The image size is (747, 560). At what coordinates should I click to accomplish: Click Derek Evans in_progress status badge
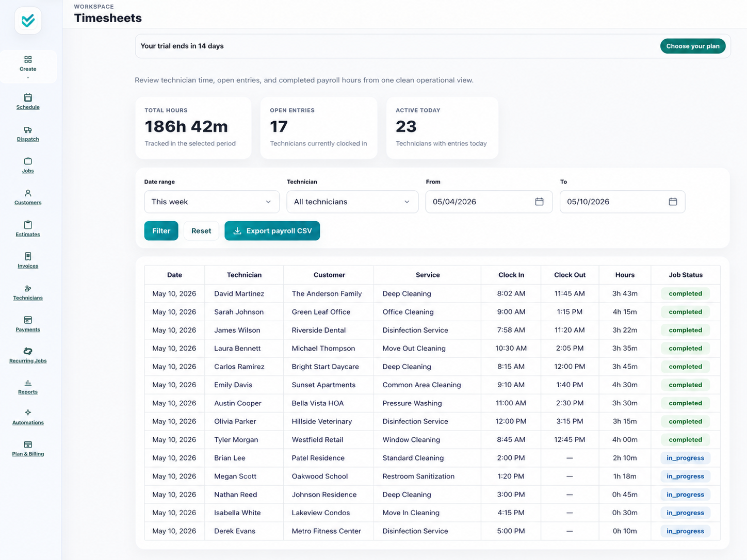coord(685,531)
